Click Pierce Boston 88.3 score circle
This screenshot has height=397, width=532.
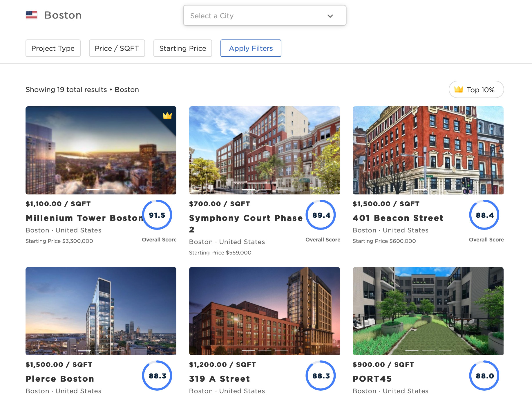point(157,376)
